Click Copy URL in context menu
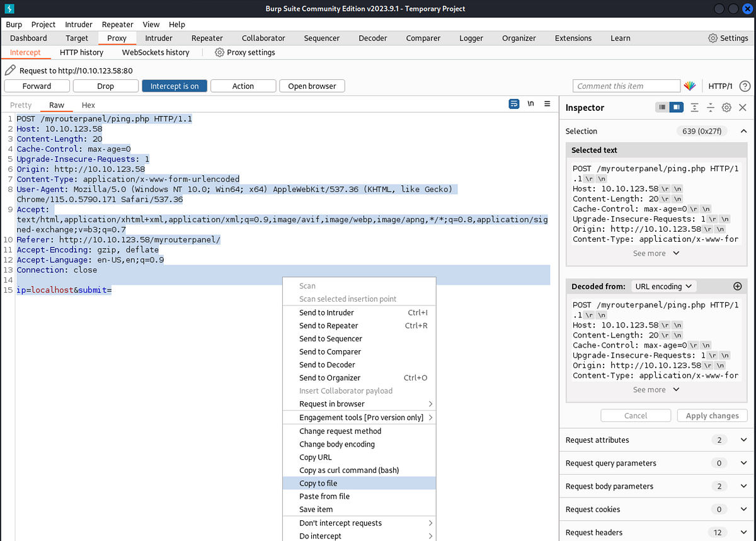 tap(358, 457)
